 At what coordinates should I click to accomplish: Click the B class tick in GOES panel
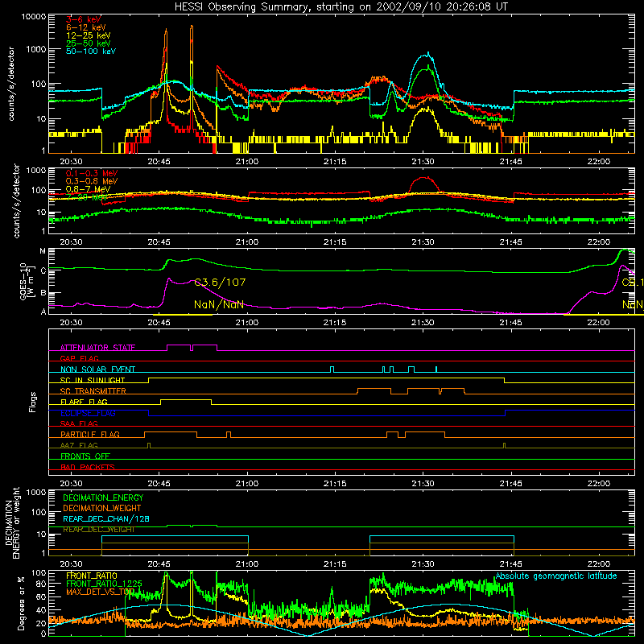pos(43,293)
